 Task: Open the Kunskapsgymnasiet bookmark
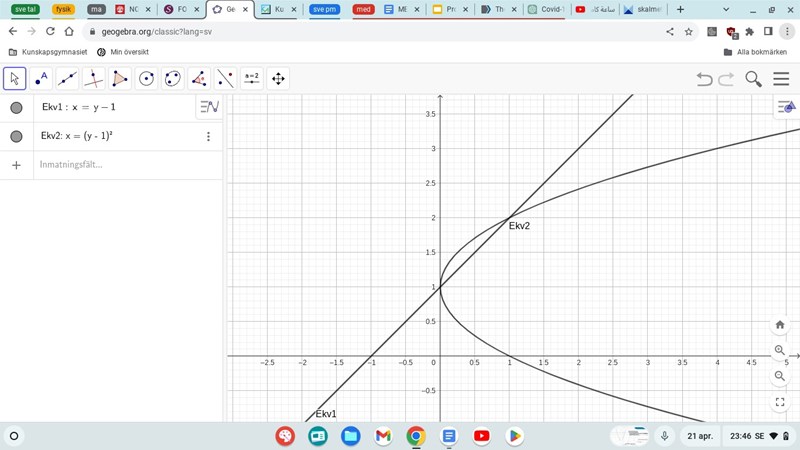click(47, 52)
